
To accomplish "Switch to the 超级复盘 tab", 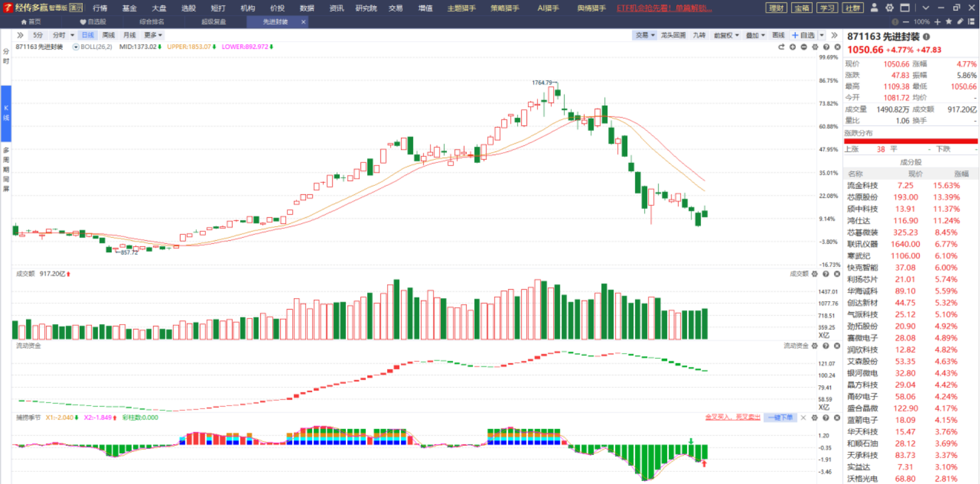I will [214, 22].
